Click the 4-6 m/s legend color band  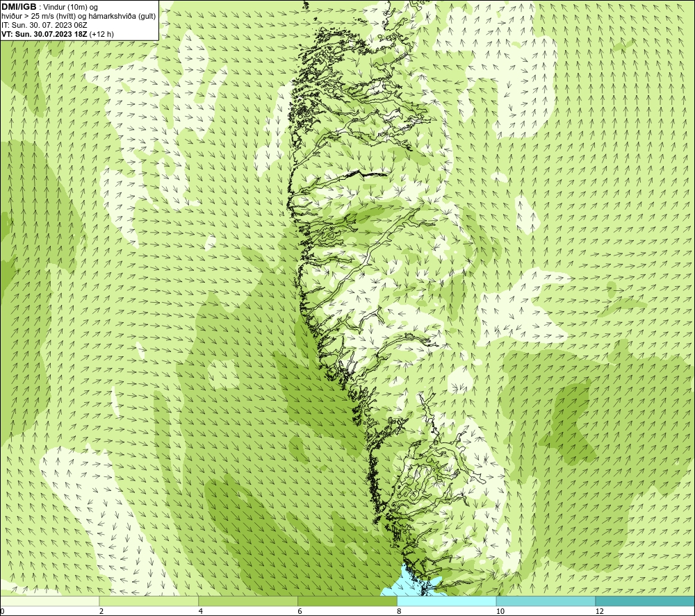248,601
